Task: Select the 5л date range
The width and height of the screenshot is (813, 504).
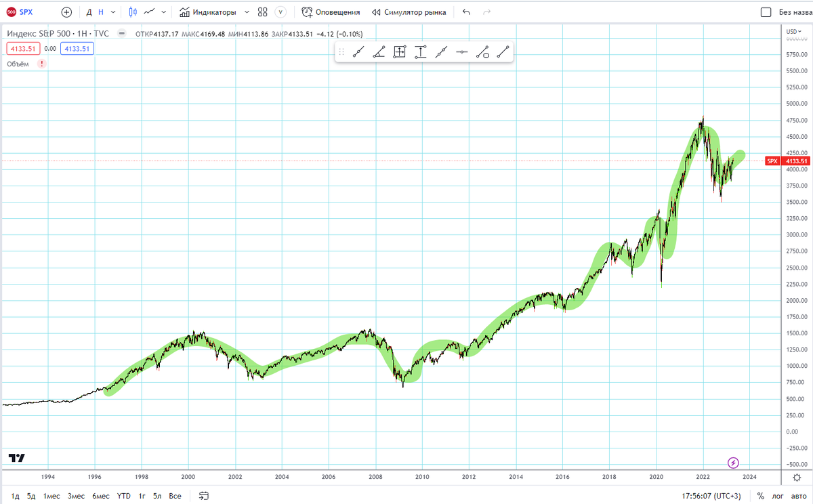Action: click(x=157, y=496)
